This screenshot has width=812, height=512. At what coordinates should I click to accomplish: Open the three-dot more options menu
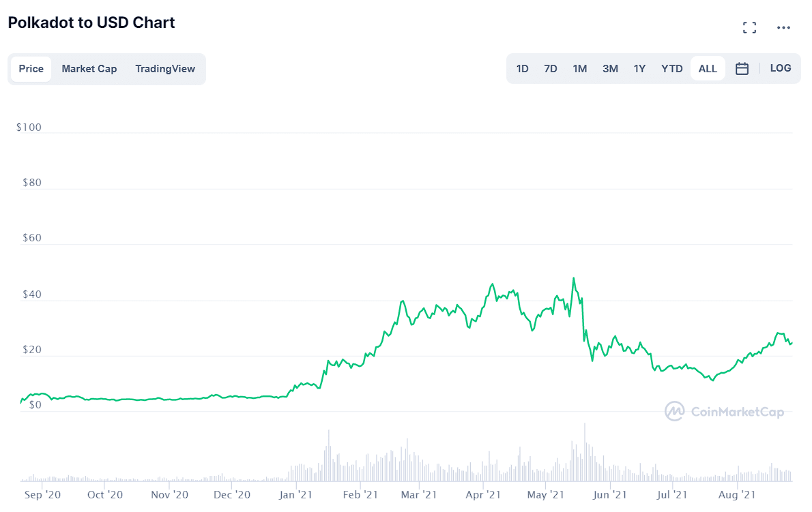(x=783, y=28)
